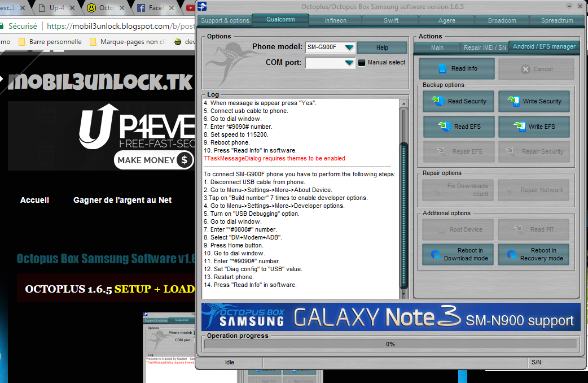
Task: Click the MAKE MONEY button on ad
Action: pos(153,160)
